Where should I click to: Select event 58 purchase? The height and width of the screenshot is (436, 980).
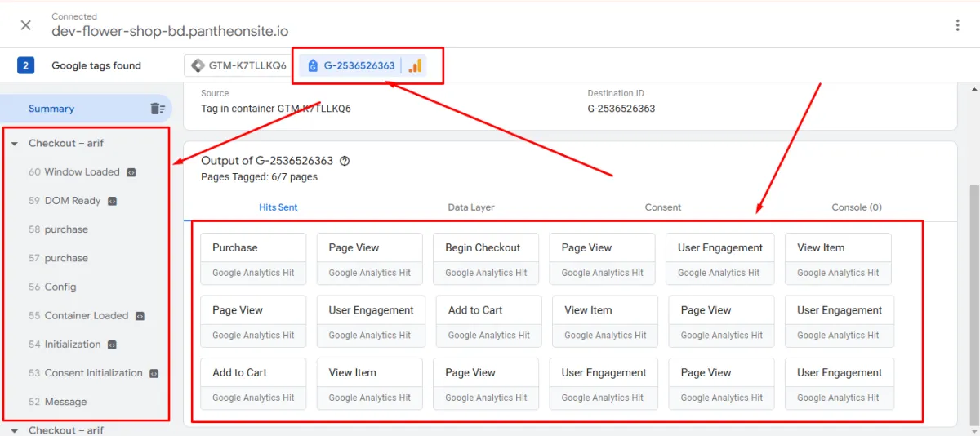pyautogui.click(x=58, y=229)
